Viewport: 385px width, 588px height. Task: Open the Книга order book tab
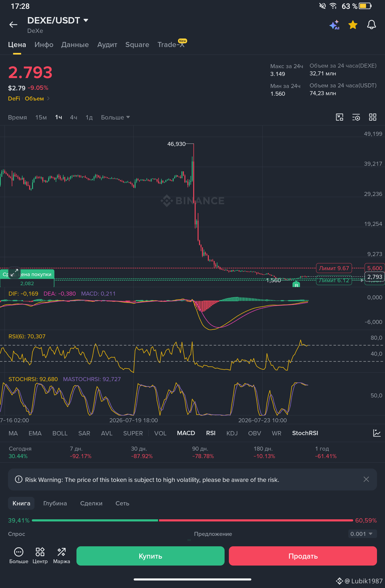tap(21, 503)
